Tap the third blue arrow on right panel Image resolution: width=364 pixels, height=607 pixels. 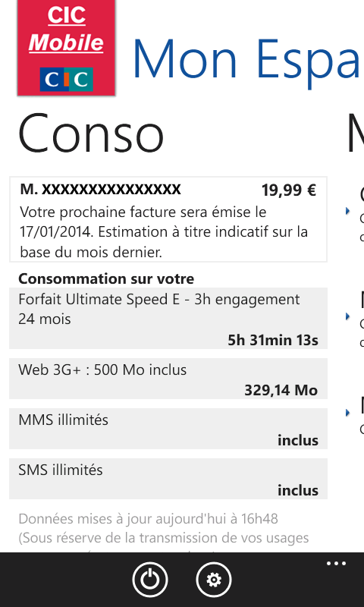tap(347, 413)
